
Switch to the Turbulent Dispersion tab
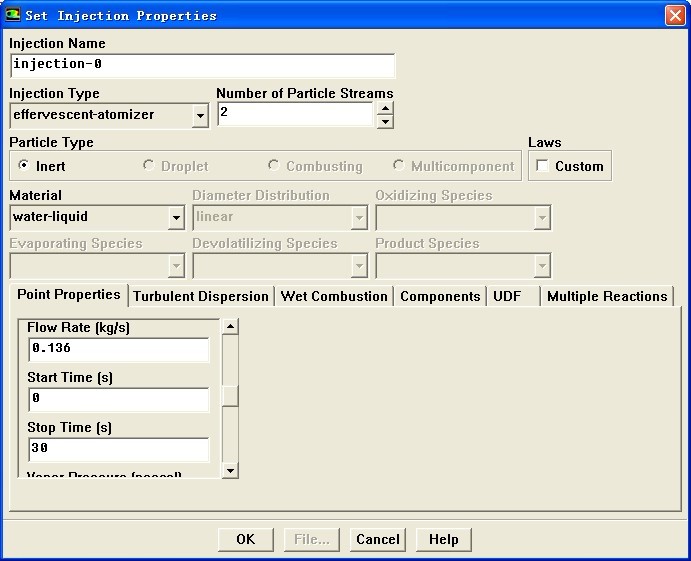point(201,296)
